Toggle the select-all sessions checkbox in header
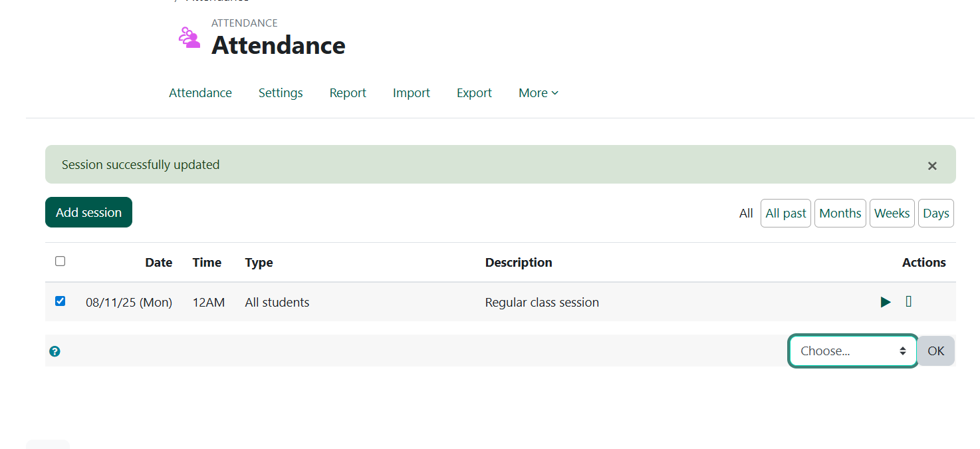Image resolution: width=980 pixels, height=449 pixels. 61,261
